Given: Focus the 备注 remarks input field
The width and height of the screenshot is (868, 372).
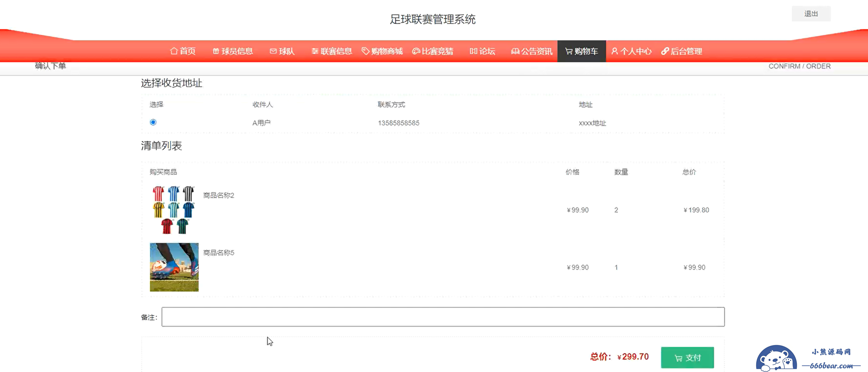Looking at the screenshot, I should coord(443,317).
